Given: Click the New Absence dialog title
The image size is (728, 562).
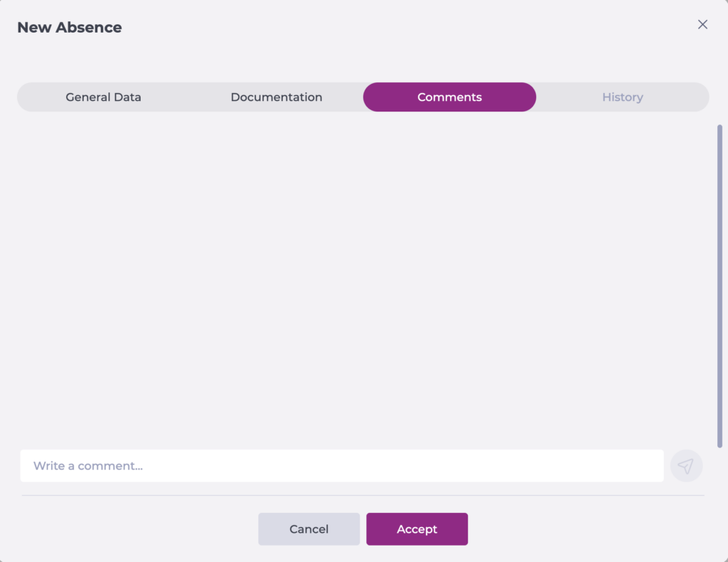Looking at the screenshot, I should tap(70, 28).
